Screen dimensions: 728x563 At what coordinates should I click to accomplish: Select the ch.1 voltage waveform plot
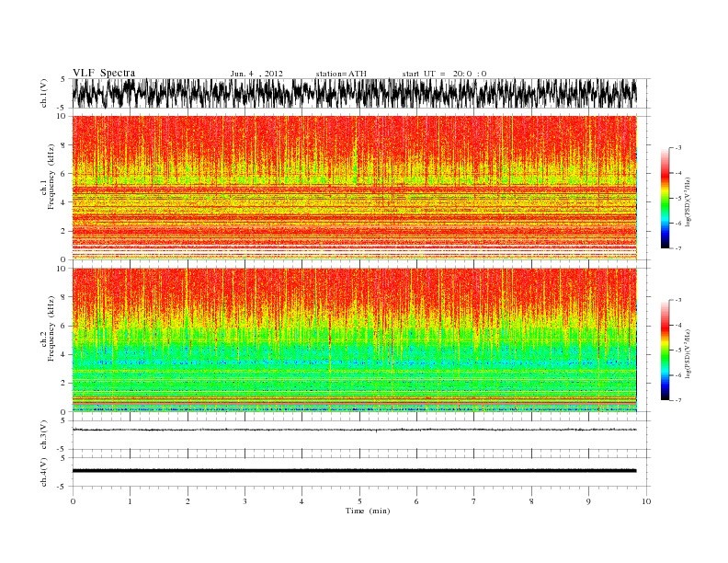pyautogui.click(x=354, y=93)
